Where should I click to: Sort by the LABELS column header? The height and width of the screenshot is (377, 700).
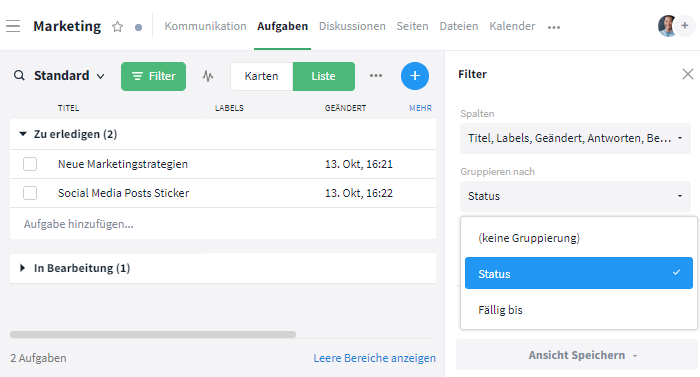pos(229,108)
